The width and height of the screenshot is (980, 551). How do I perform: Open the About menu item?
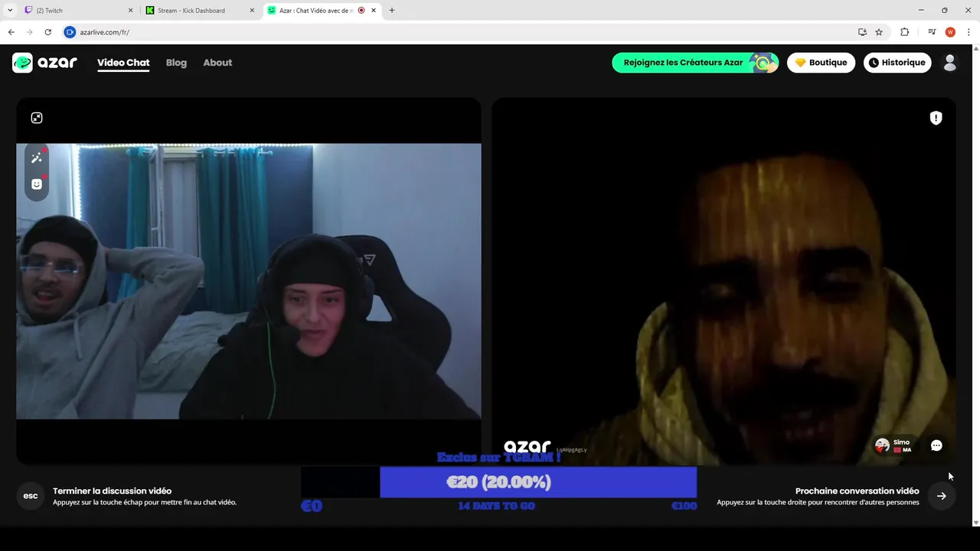[x=217, y=63]
